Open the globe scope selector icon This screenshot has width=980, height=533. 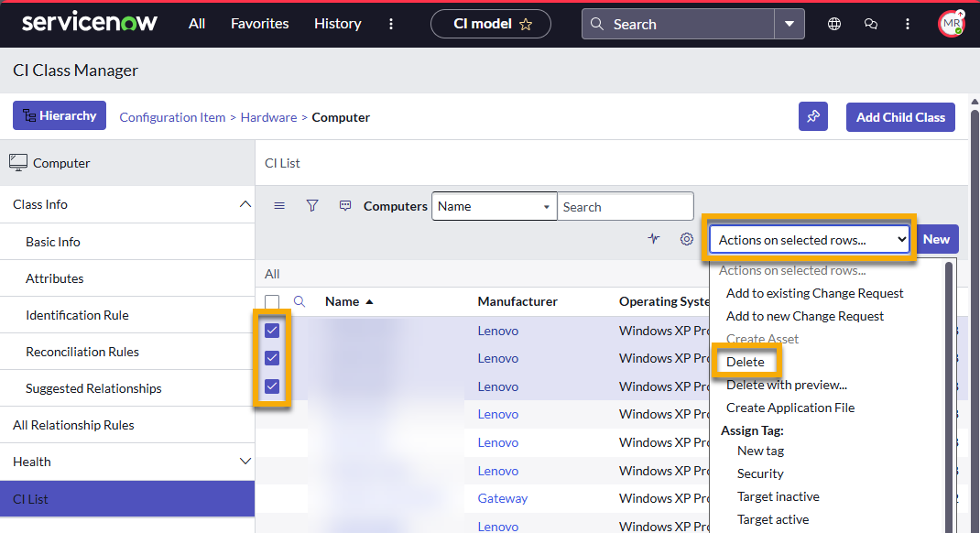834,24
